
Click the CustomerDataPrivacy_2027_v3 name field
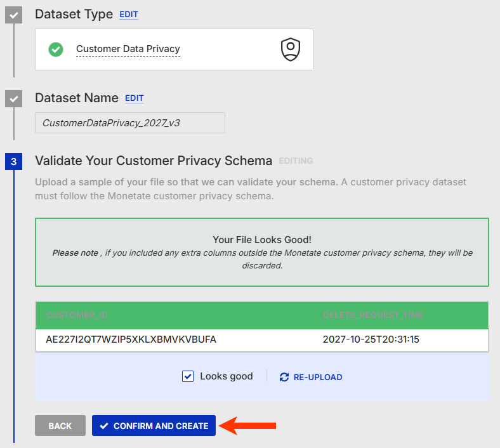click(x=130, y=123)
